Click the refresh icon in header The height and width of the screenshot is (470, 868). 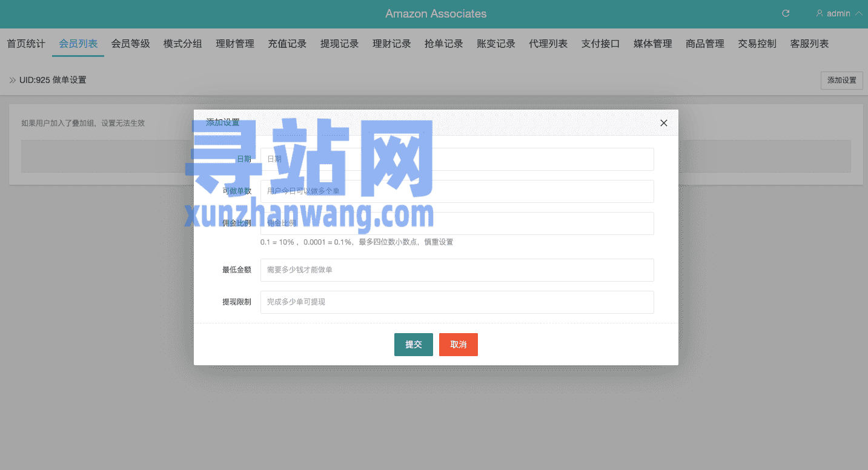[x=786, y=13]
